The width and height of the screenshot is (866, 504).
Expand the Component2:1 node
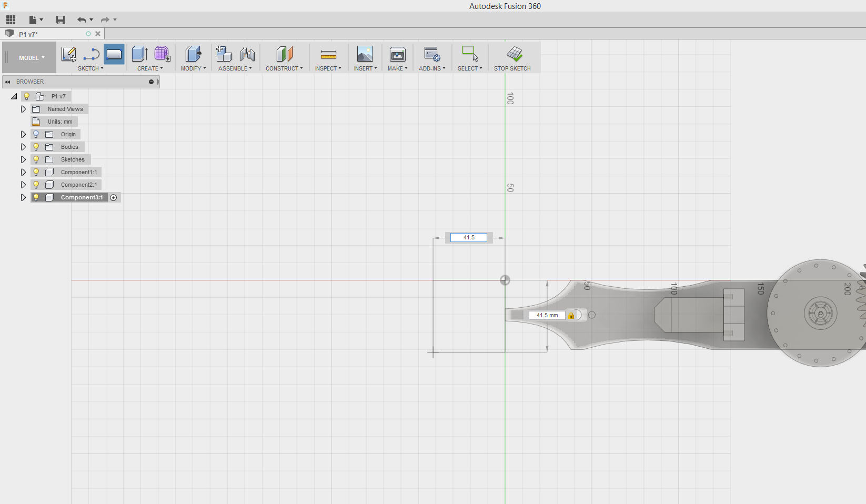[x=23, y=185]
